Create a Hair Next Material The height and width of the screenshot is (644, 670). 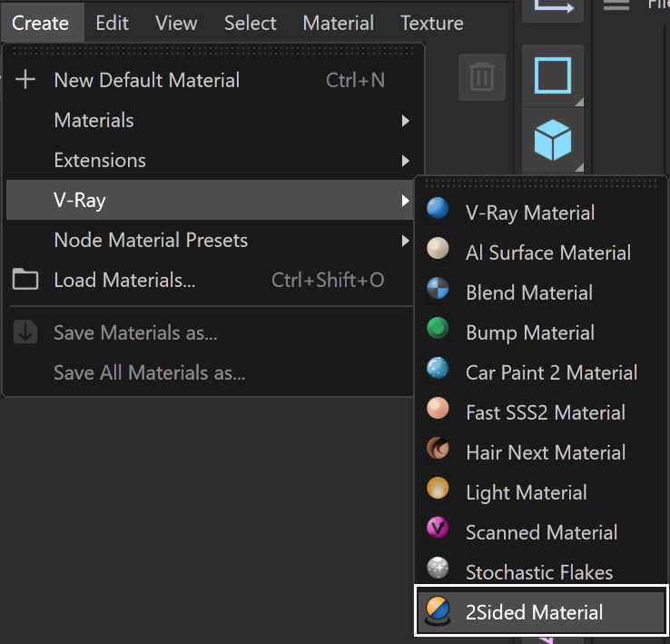click(x=541, y=452)
